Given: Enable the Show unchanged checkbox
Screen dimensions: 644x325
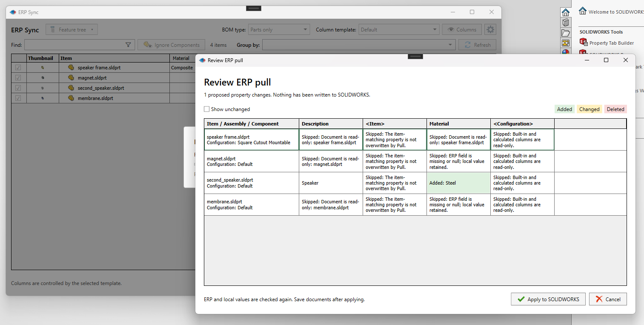Looking at the screenshot, I should [207, 109].
